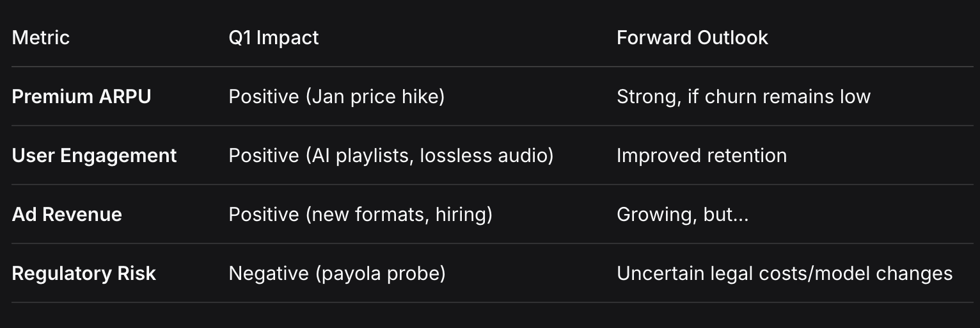Click the Forward Outlook column header

[x=692, y=38]
